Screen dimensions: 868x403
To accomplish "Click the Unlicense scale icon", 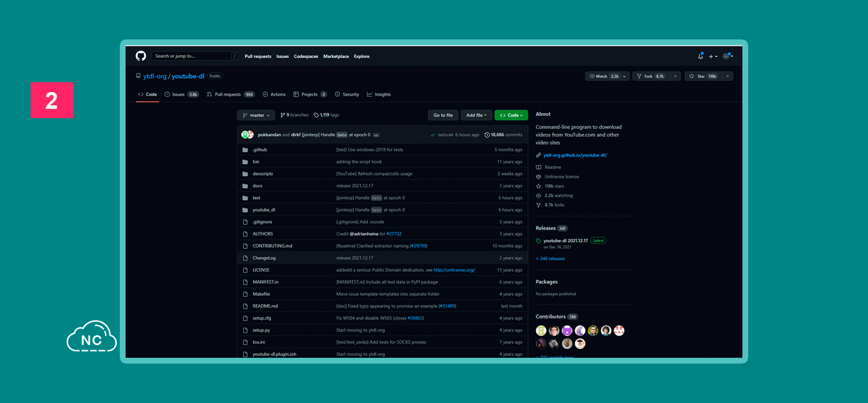I will (x=539, y=177).
